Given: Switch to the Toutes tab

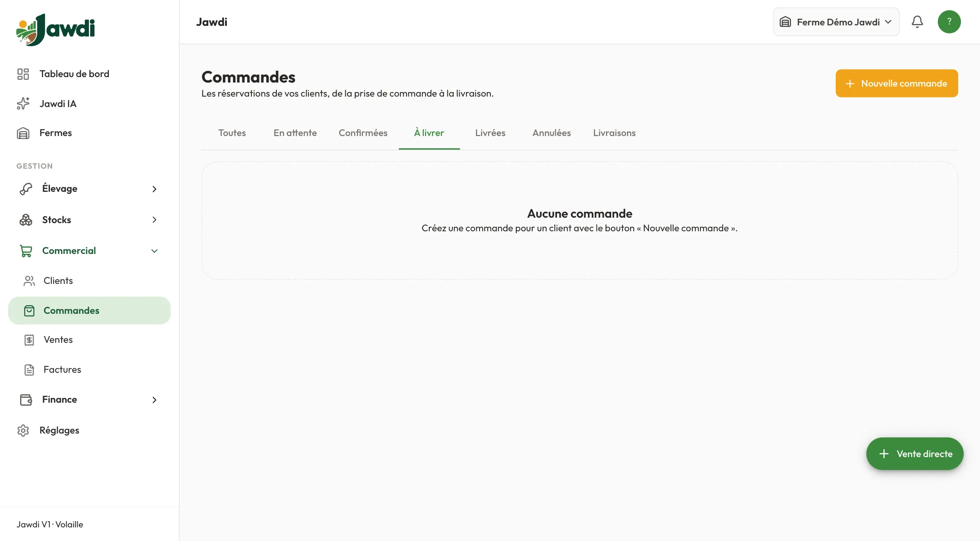Looking at the screenshot, I should click(232, 133).
